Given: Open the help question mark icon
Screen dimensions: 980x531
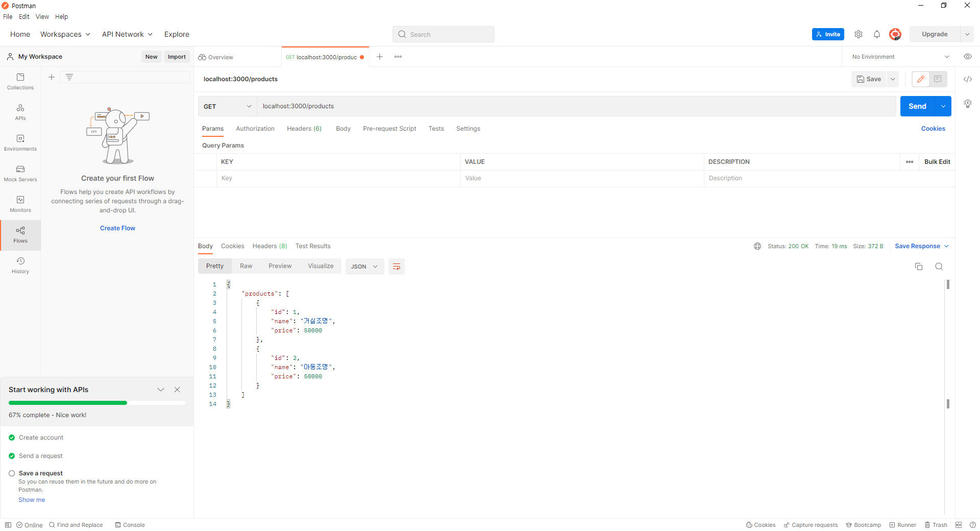Looking at the screenshot, I should point(973,525).
